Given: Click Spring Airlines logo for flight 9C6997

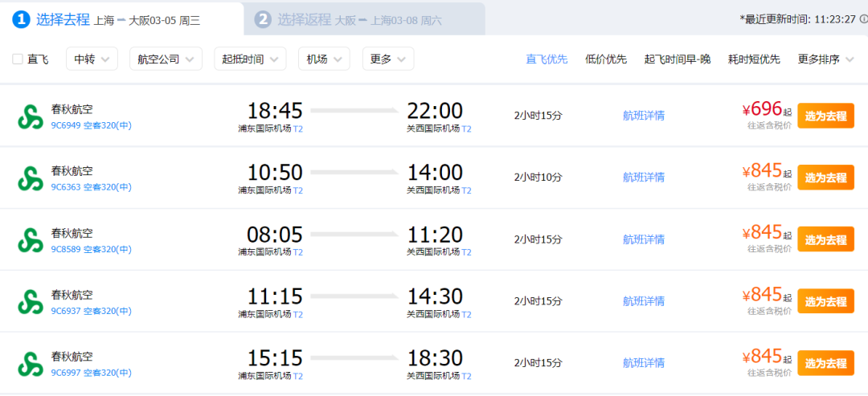Looking at the screenshot, I should click(31, 363).
